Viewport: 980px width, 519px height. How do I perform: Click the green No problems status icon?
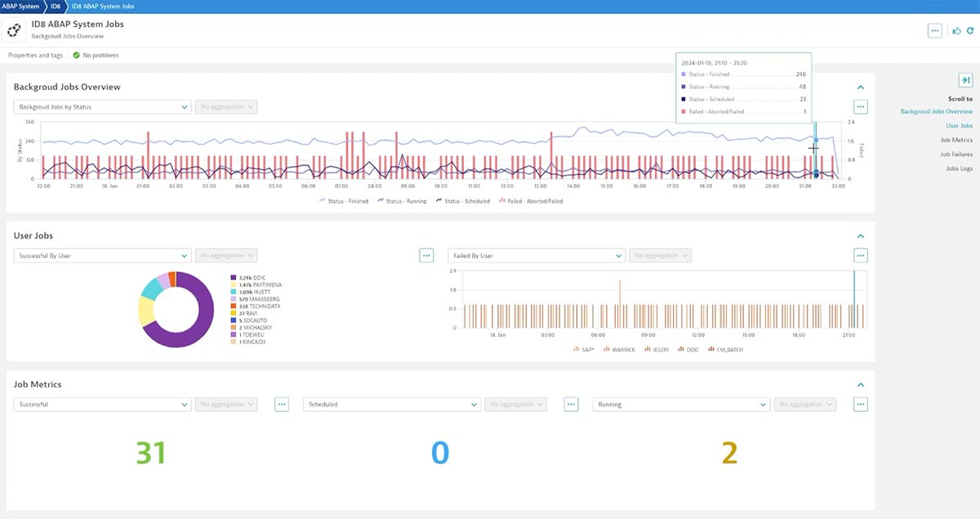click(x=75, y=56)
